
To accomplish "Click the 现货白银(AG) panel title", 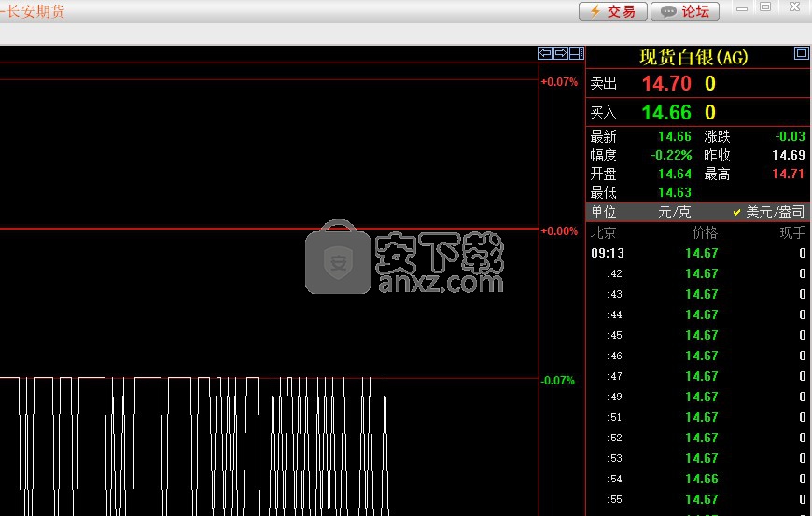I will 693,57.
